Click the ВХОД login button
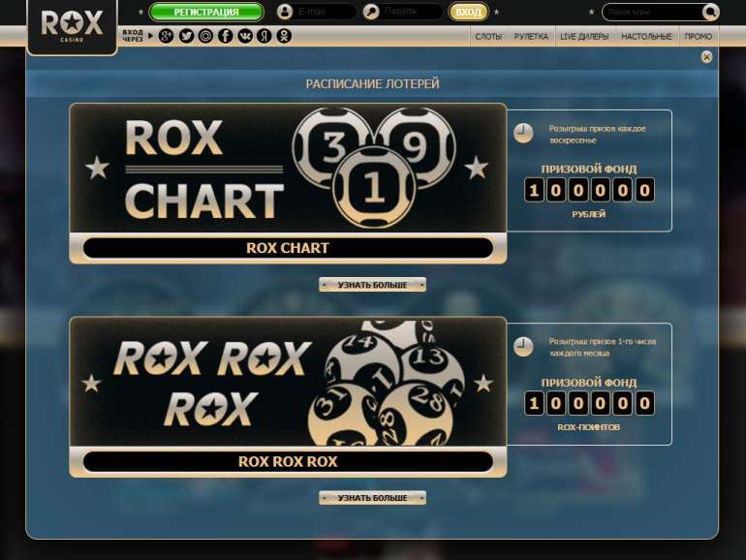 tap(468, 12)
